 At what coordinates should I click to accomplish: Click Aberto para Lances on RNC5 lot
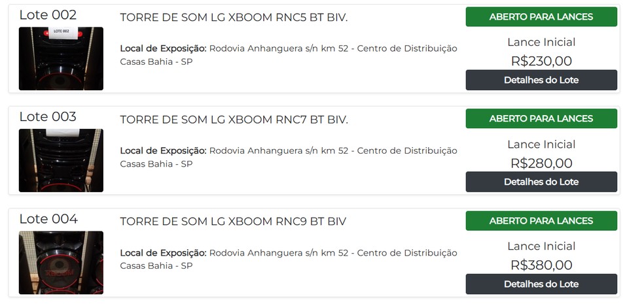pyautogui.click(x=541, y=17)
